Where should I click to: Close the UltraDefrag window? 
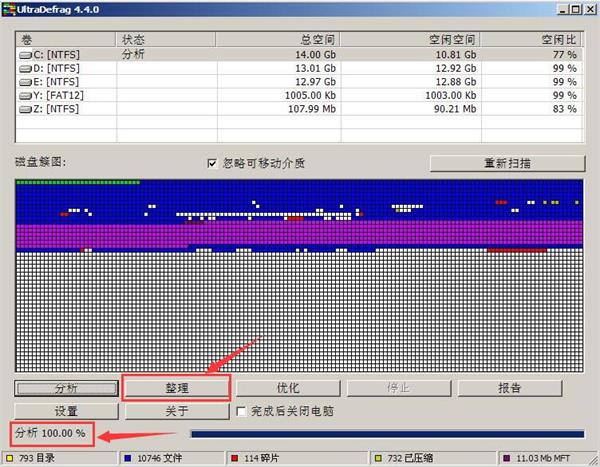pos(590,10)
